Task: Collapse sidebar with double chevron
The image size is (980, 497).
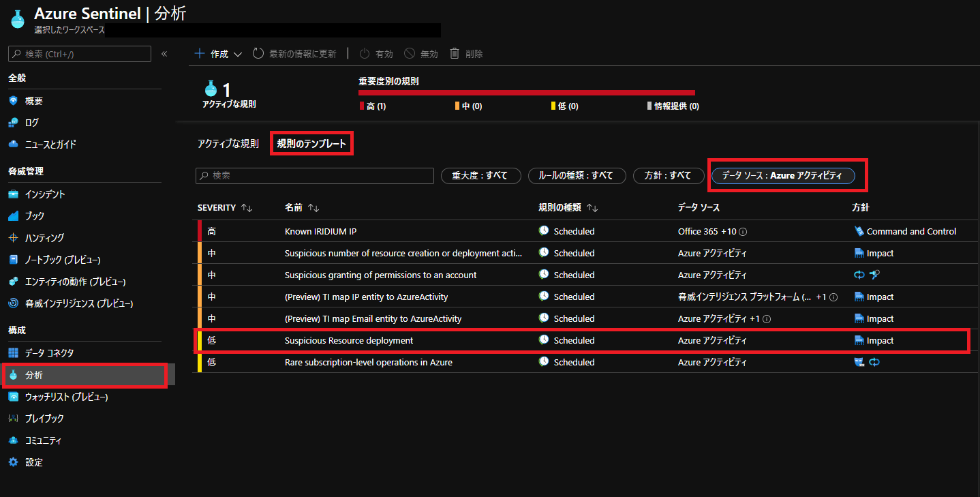Action: click(x=164, y=54)
